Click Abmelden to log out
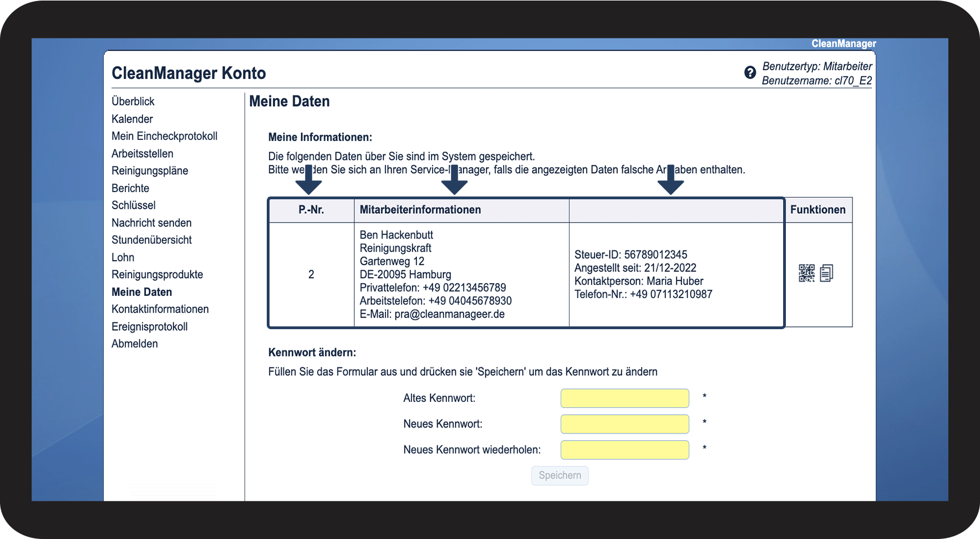Screen dimensions: 980x539 135,344
